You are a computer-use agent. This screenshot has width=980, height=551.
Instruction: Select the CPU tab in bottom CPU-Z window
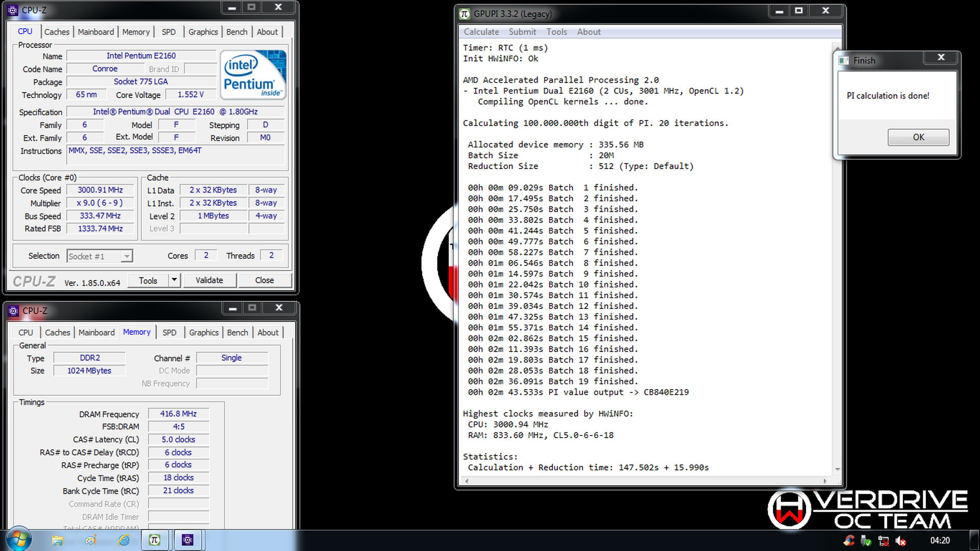[x=26, y=332]
